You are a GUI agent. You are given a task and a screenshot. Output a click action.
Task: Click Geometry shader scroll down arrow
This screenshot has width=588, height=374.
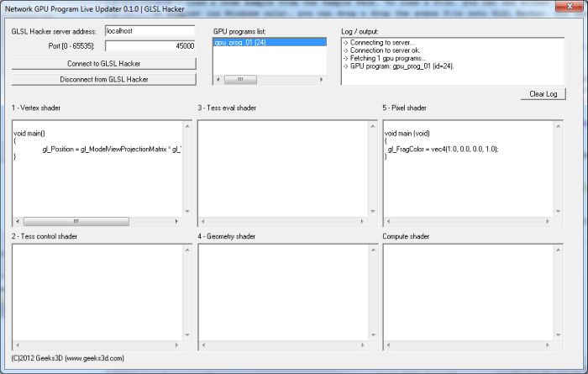(373, 334)
